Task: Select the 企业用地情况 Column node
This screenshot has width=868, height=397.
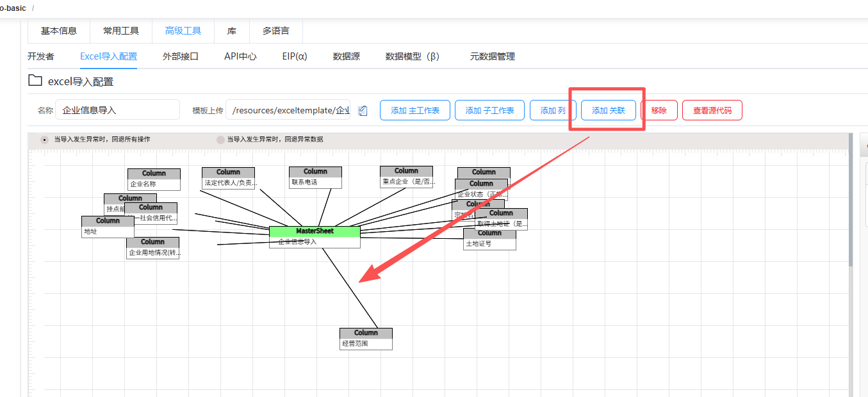Action: tap(152, 248)
